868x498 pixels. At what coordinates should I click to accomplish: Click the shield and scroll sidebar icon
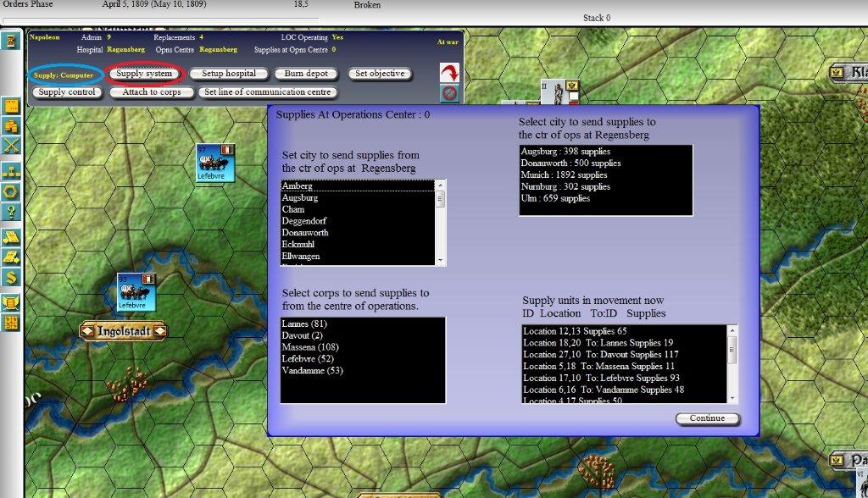(x=11, y=302)
